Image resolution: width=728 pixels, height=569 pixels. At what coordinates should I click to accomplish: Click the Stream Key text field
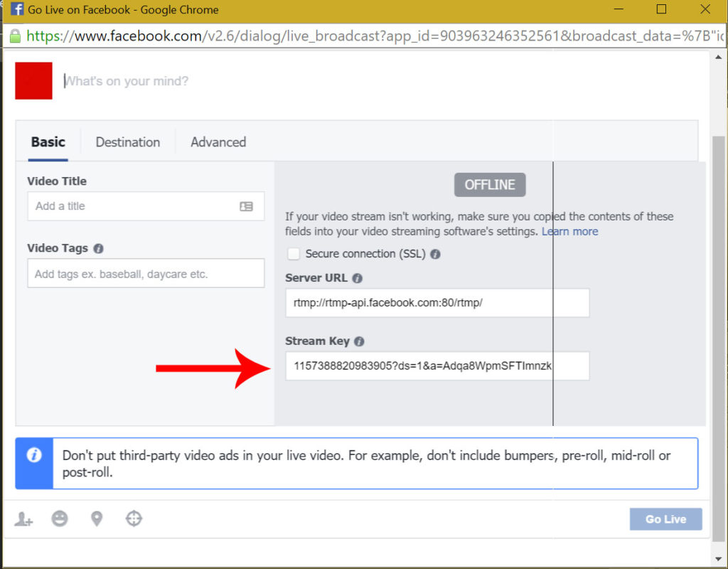pos(437,366)
